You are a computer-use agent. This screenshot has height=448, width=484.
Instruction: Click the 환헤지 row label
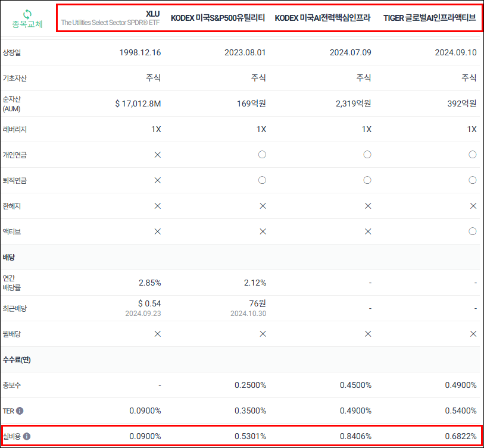coord(12,206)
